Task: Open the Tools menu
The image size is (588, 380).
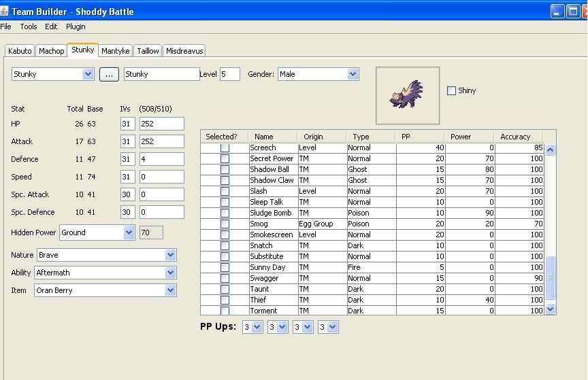Action: tap(29, 27)
